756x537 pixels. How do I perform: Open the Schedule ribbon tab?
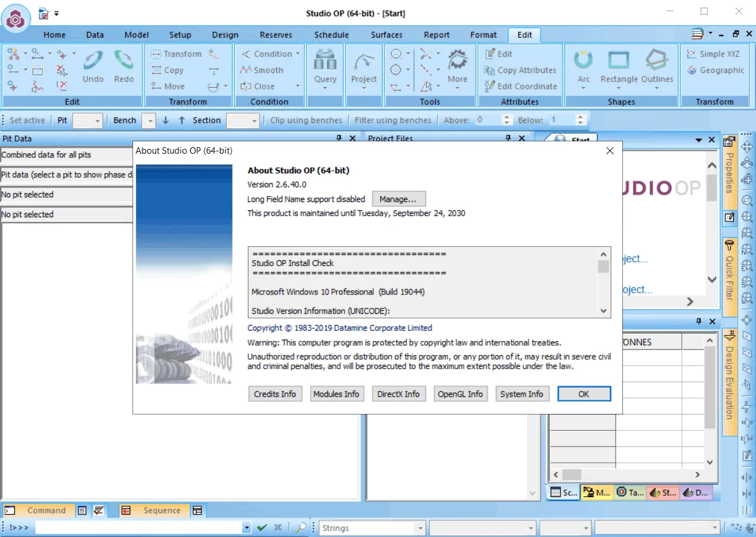click(x=331, y=35)
